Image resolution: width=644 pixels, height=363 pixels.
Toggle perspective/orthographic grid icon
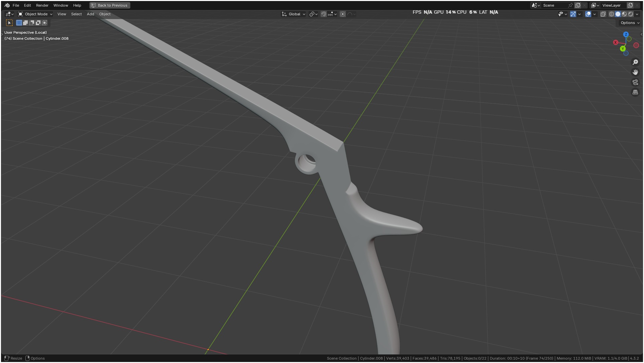[635, 92]
